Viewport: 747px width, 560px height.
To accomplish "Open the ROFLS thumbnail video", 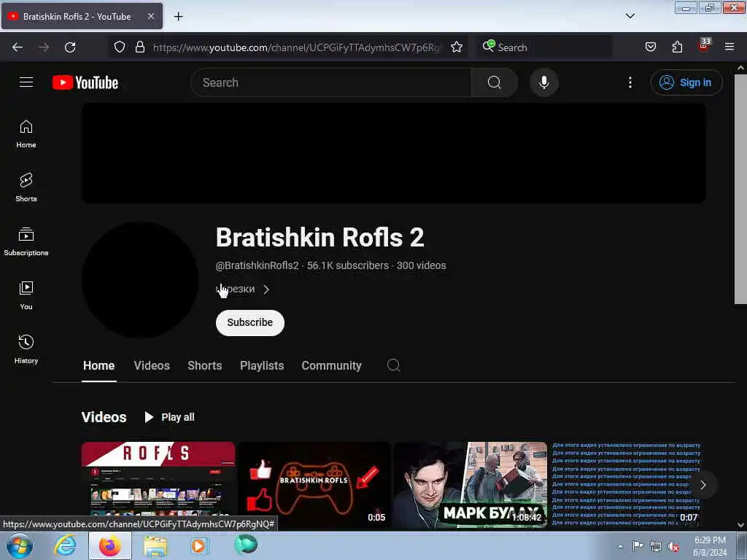I will [158, 485].
